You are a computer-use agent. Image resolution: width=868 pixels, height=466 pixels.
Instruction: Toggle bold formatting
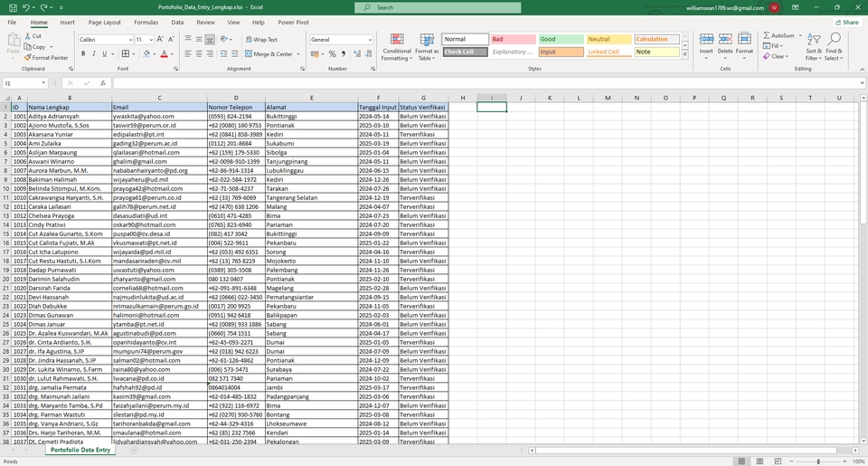(83, 53)
